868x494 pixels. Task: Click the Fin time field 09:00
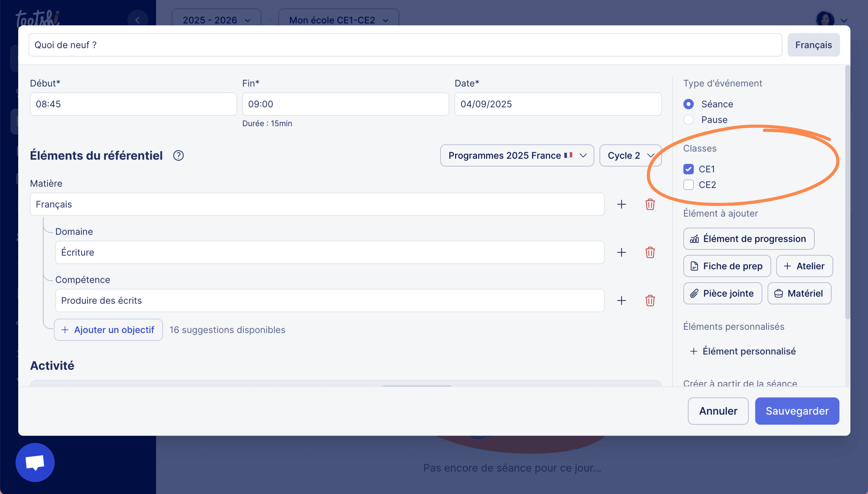tap(346, 104)
